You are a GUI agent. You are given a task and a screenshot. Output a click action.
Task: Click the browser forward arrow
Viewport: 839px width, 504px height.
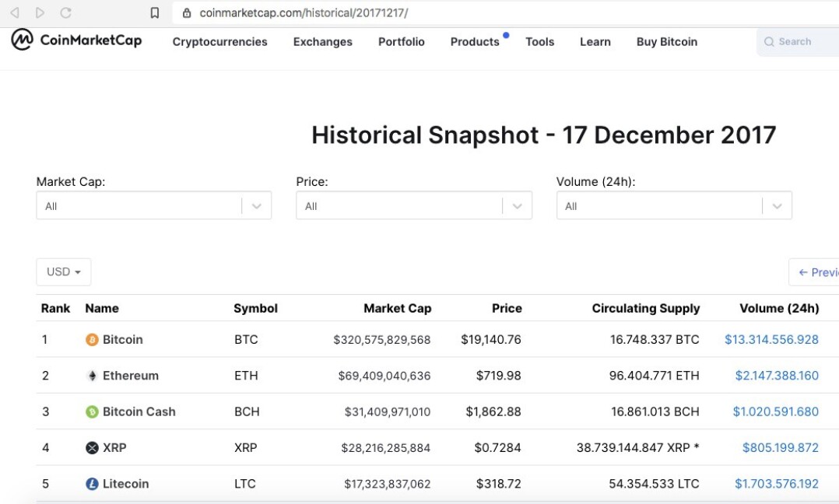click(x=40, y=12)
